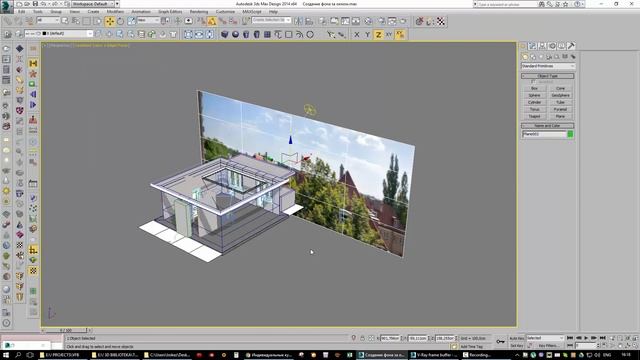This screenshot has width=640, height=360.
Task: Toggle Auto Key animation mode
Action: (517, 338)
